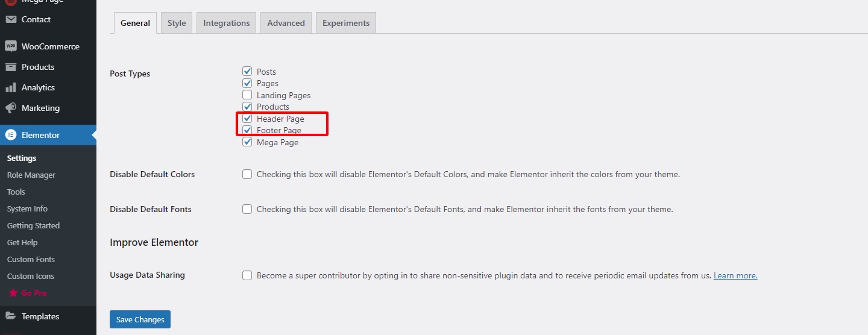The image size is (868, 335).
Task: Tick the Usage Data Sharing checkbox
Action: (247, 275)
